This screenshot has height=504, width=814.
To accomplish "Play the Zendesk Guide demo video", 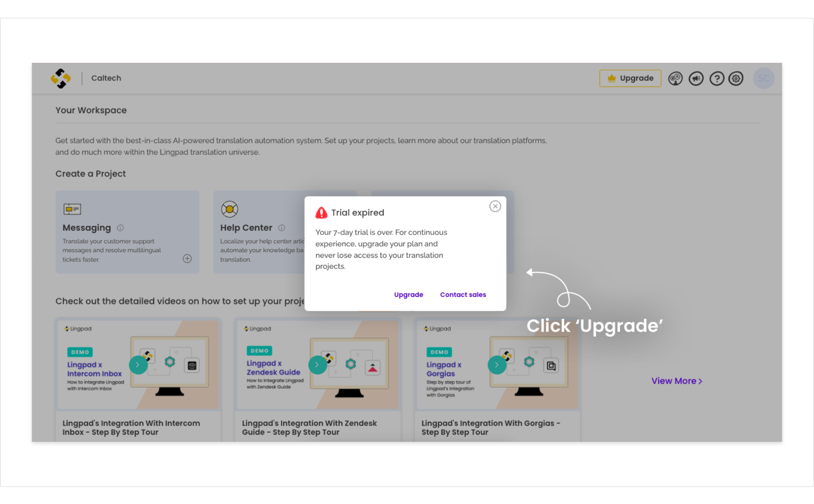I will pos(317,365).
